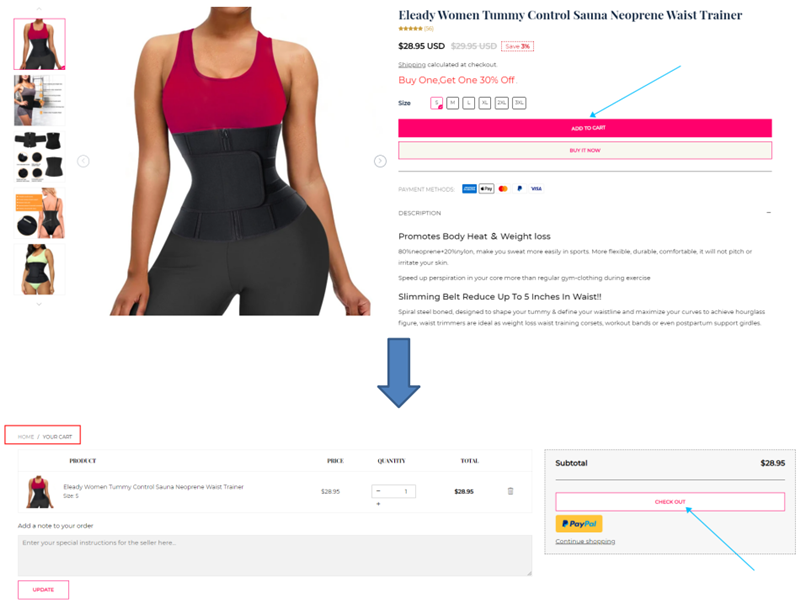Screen dimensions: 800x603
Task: Select size 3XL option
Action: coord(519,103)
